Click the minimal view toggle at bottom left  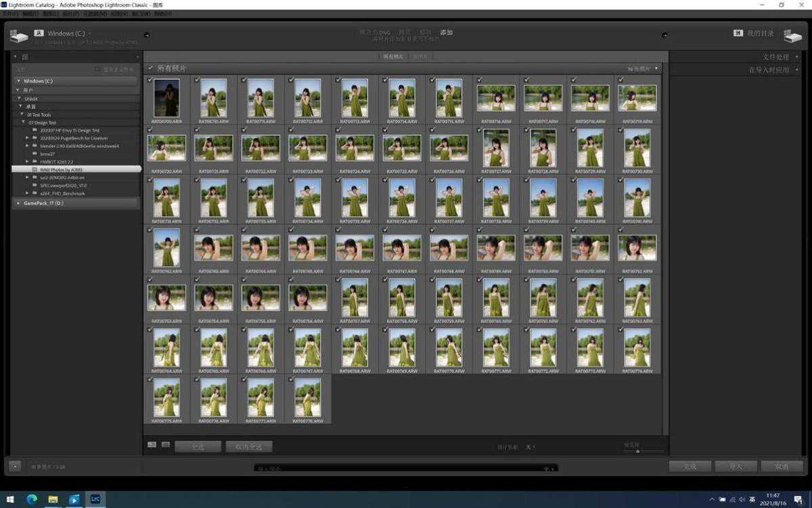[x=15, y=466]
